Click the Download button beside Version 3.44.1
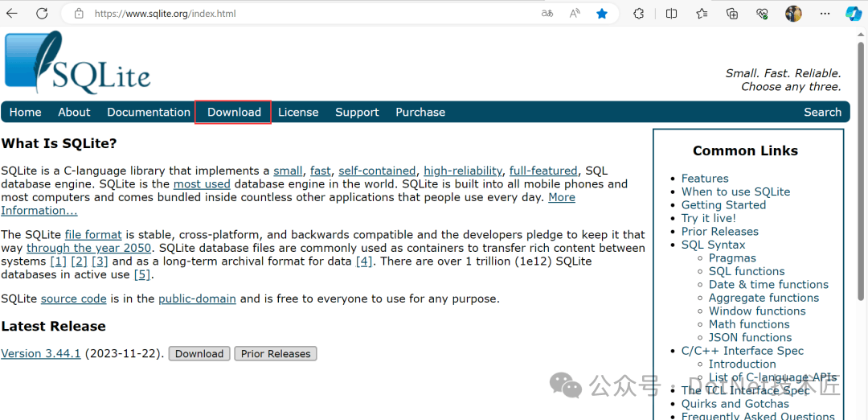The height and width of the screenshot is (420, 868). 199,354
